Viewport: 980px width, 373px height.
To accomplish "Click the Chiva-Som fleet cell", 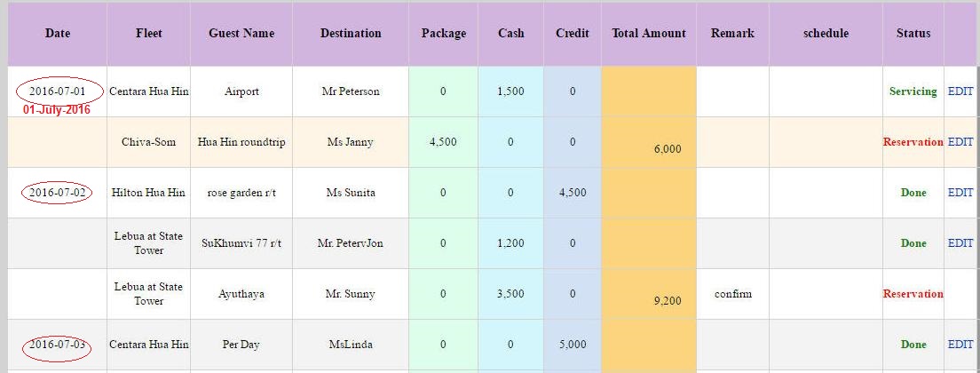I will (x=149, y=142).
